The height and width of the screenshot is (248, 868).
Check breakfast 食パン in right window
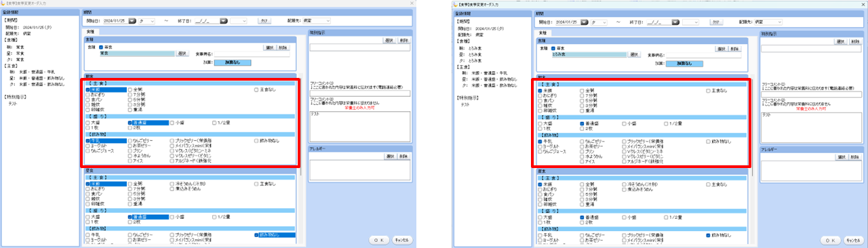point(540,100)
